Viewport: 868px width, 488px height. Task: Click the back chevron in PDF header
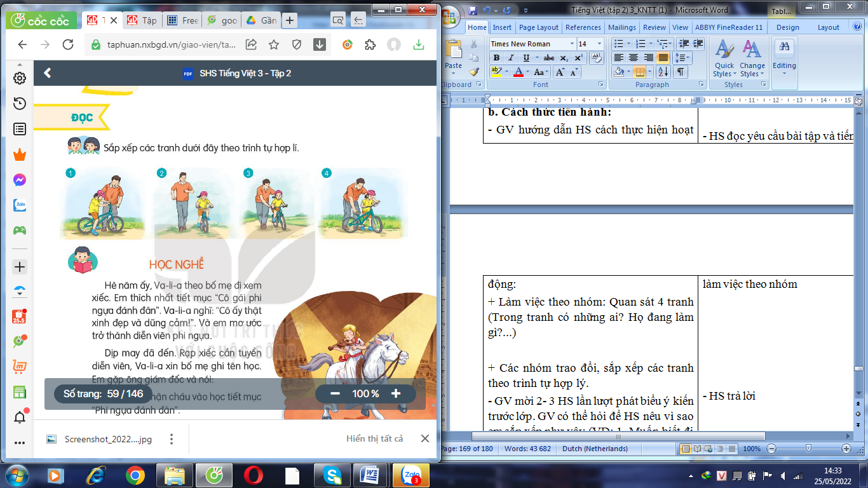(48, 73)
